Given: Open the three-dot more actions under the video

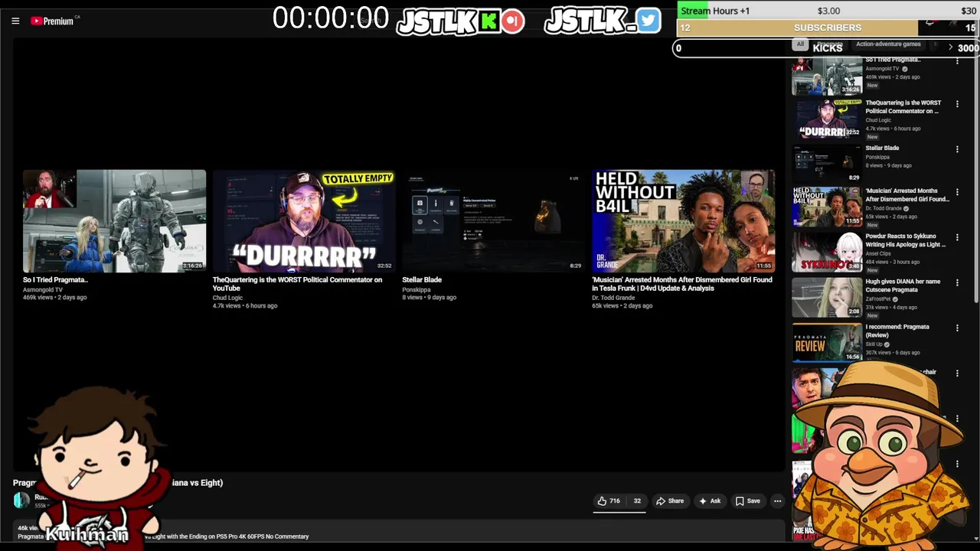Looking at the screenshot, I should 777,501.
